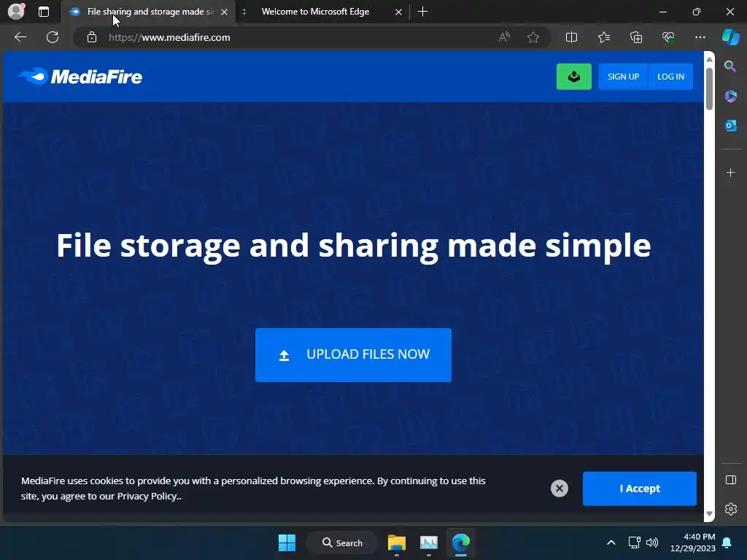Toggle the sidebar visibility panel icon

coord(730,480)
